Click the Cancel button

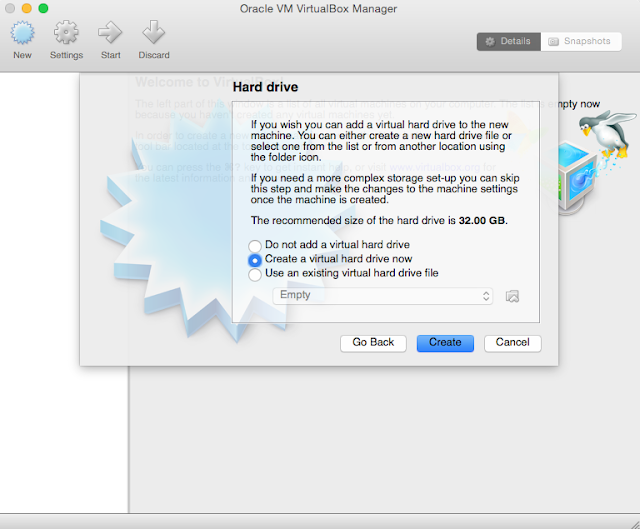(x=513, y=343)
